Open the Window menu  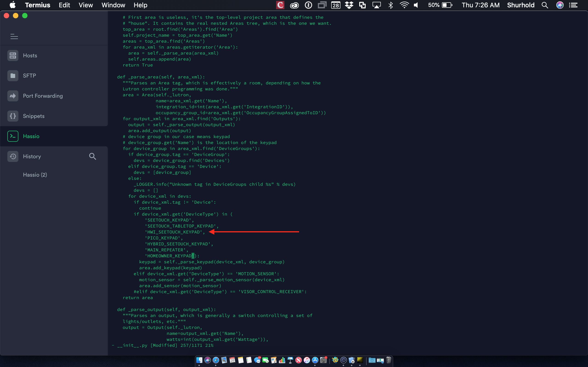coord(113,5)
